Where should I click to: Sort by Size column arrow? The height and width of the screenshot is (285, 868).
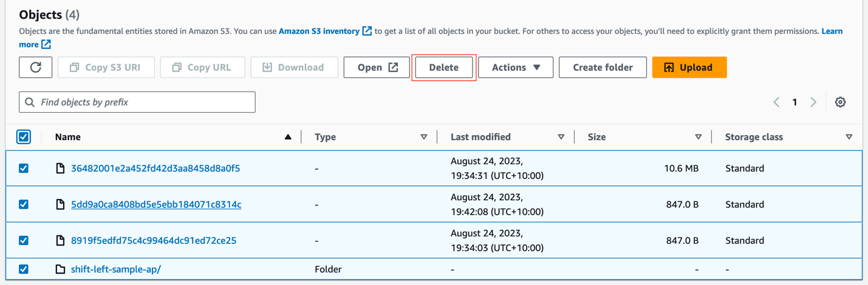click(699, 137)
